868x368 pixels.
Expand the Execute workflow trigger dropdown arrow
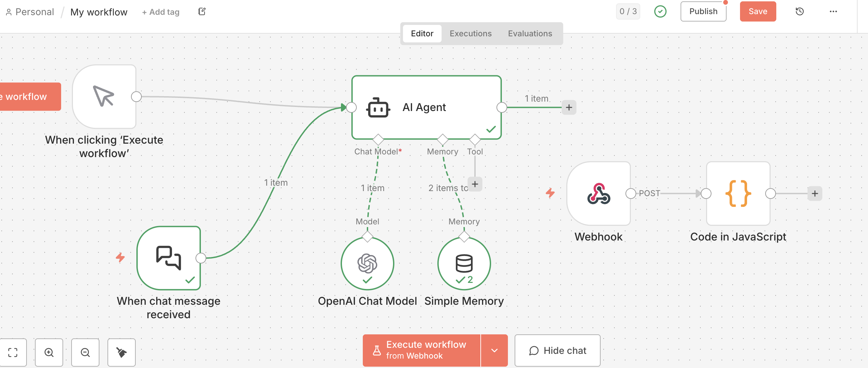(494, 350)
